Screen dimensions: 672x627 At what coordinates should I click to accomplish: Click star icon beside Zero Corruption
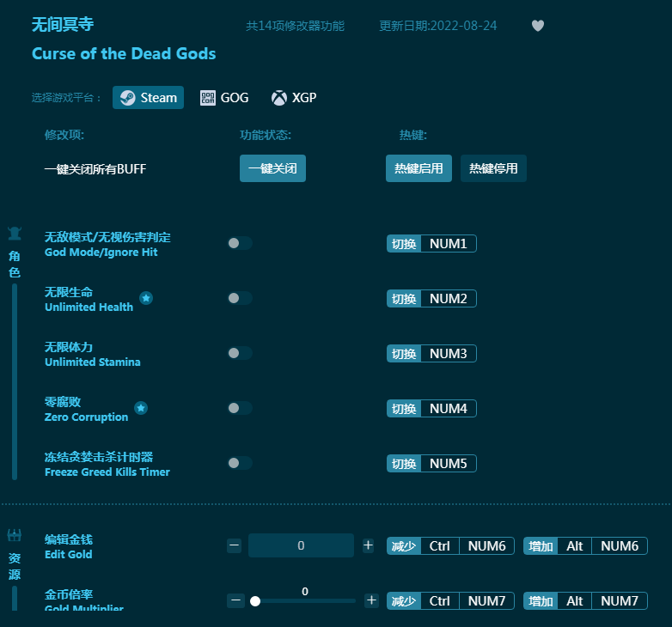point(141,408)
